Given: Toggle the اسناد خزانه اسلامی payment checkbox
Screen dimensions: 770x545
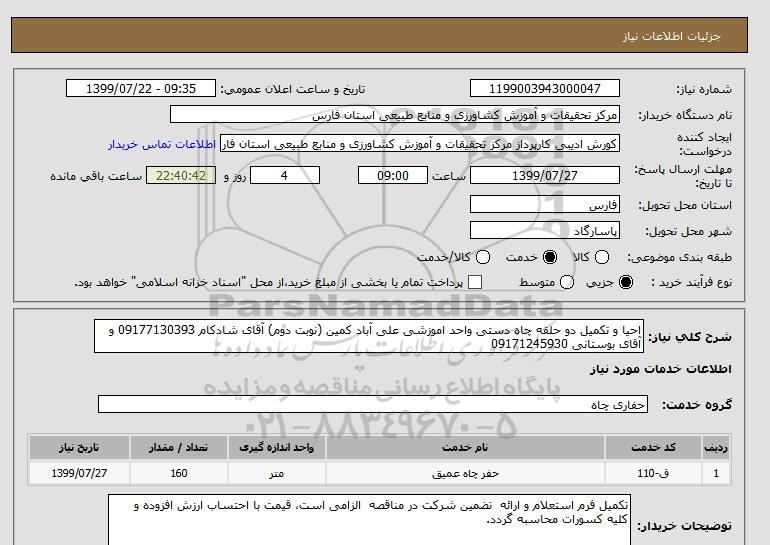Looking at the screenshot, I should [475, 282].
